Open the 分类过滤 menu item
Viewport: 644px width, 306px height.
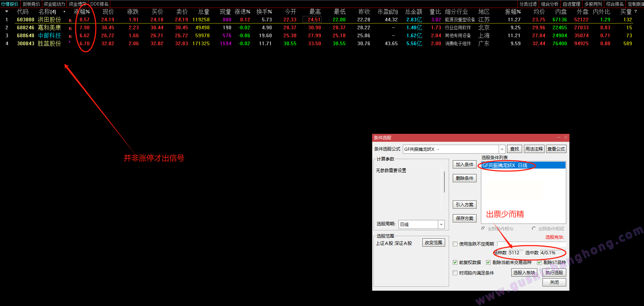click(x=528, y=4)
